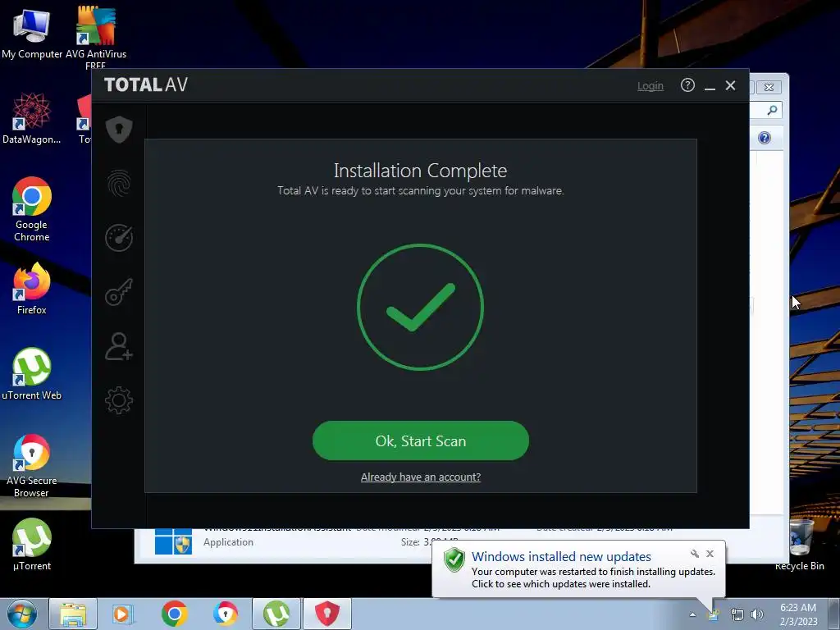Switch to TotalAV red shield taskbar button
Viewport: 840px width, 630px height.
(327, 614)
